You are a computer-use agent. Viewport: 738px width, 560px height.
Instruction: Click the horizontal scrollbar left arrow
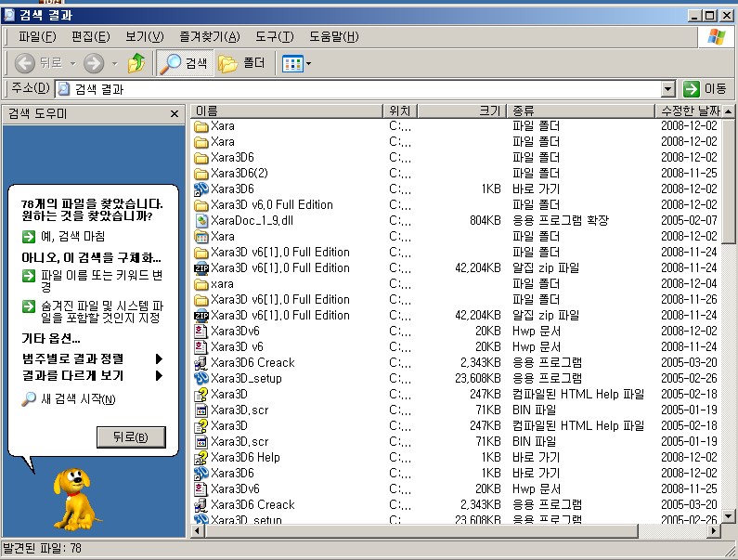197,531
